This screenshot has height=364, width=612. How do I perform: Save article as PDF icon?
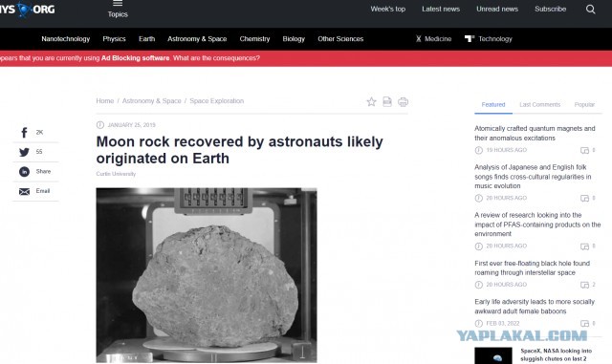pos(387,102)
